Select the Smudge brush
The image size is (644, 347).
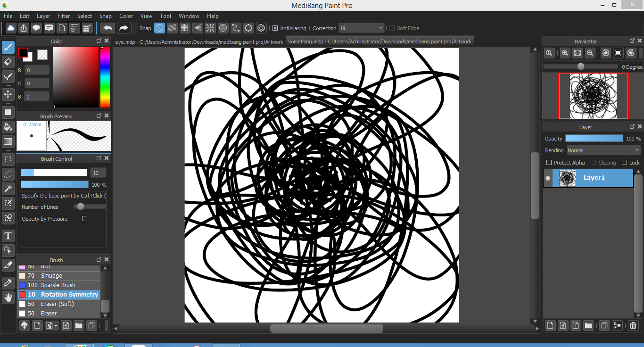coord(59,276)
